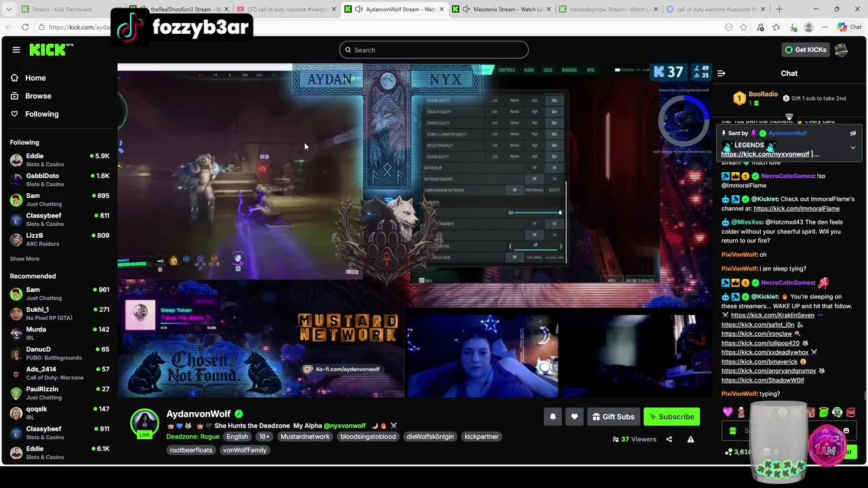Screen dimensions: 868x488
Task: Click the 37 Viewers count
Action: tap(634, 439)
